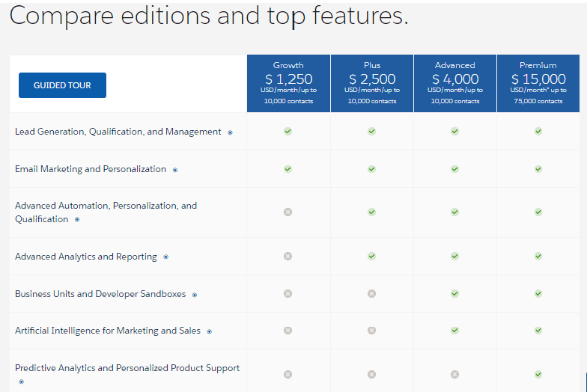Click "Artificial Intelligence for Marketing and Sales" label
This screenshot has height=392, width=587.
[108, 331]
